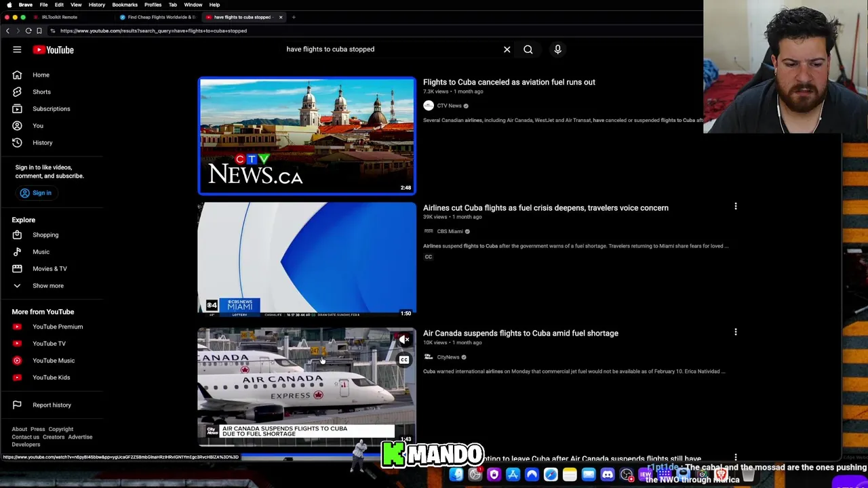Open the Profiles menu

[x=153, y=5]
